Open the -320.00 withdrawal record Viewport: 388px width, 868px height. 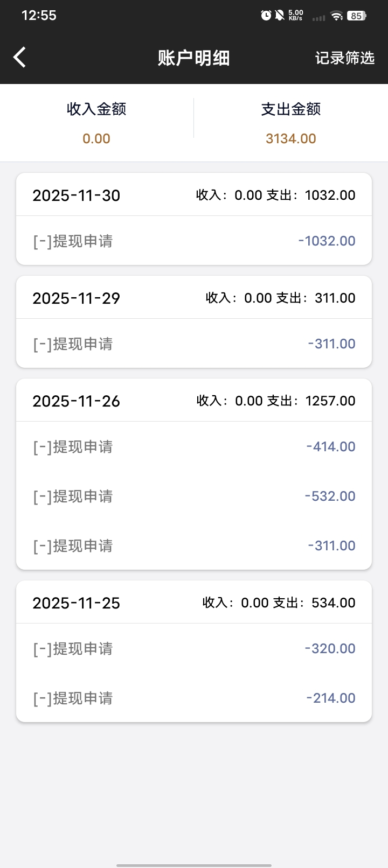click(194, 648)
